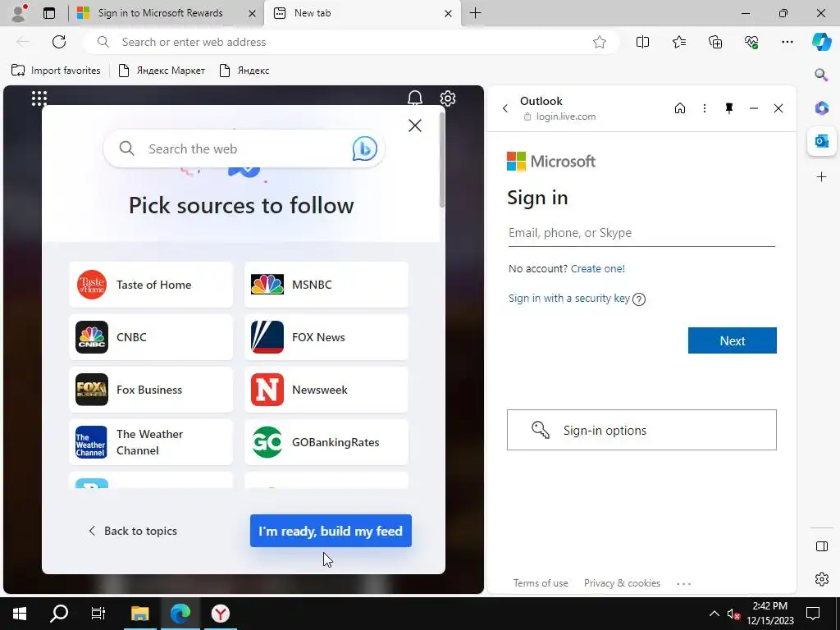The image size is (840, 630).
Task: Open Yandex Browser from the taskbar
Action: (220, 614)
